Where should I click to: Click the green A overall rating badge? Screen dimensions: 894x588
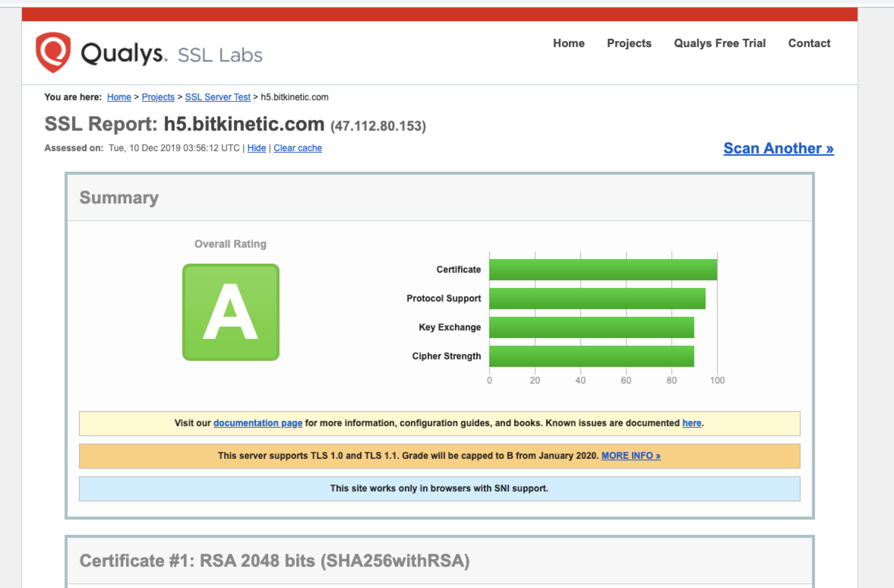click(x=231, y=312)
